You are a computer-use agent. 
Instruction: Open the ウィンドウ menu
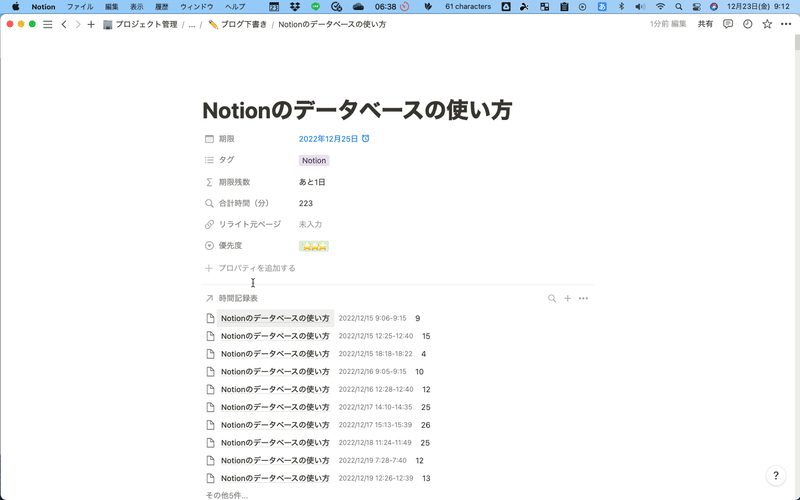(197, 7)
